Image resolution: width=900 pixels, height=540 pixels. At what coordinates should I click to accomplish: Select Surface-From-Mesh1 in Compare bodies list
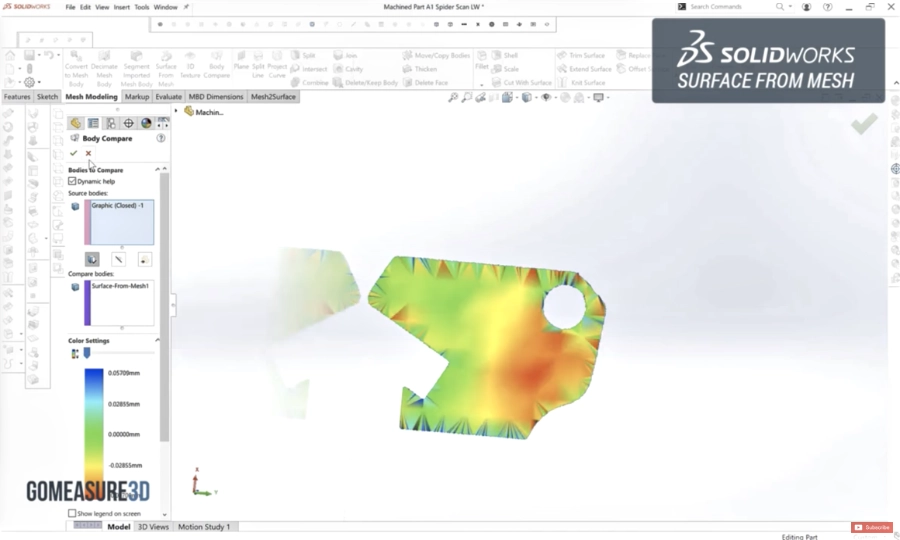tap(120, 286)
